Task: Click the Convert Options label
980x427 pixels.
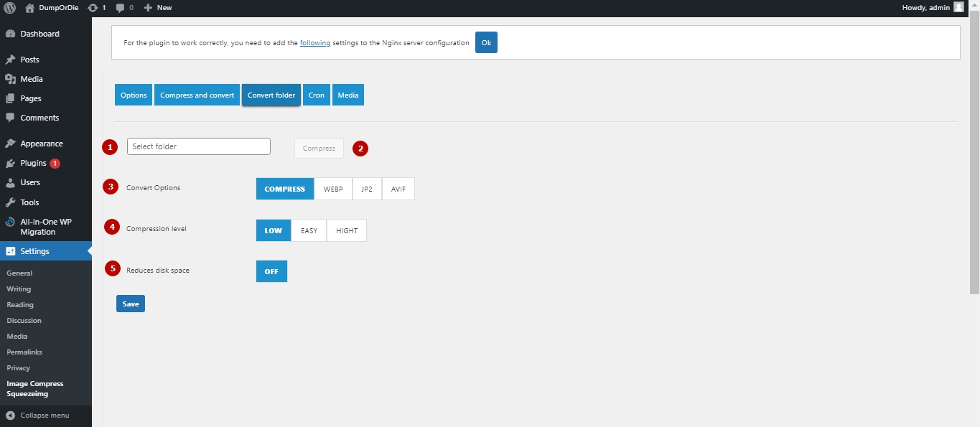Action: point(153,188)
